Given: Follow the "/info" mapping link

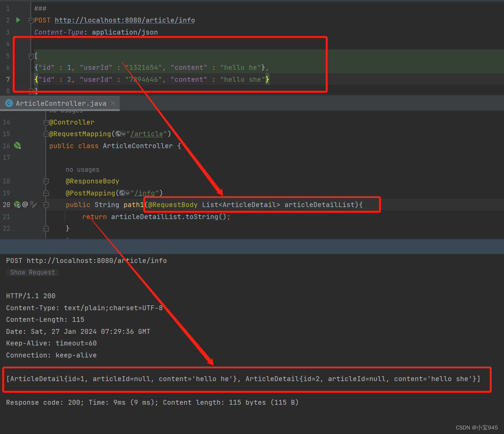Looking at the screenshot, I should (x=144, y=193).
